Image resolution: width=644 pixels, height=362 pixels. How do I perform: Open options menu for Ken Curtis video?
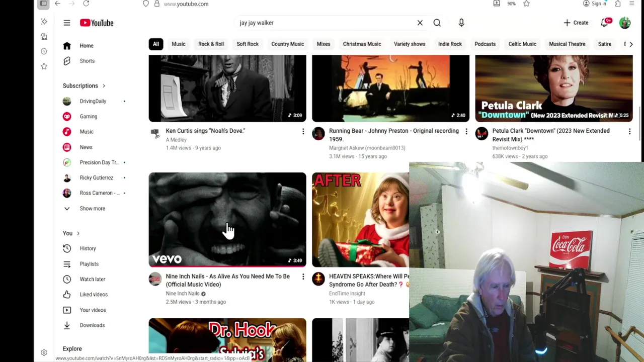pos(303,131)
